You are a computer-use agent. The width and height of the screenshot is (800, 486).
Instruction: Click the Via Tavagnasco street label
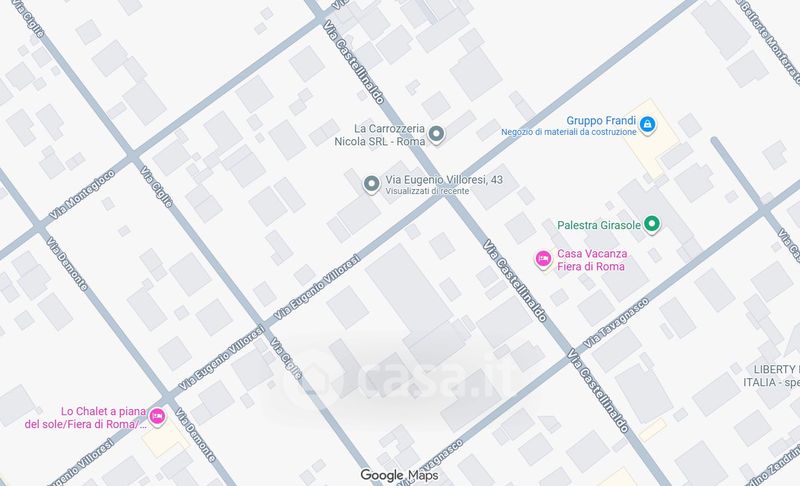(x=616, y=323)
